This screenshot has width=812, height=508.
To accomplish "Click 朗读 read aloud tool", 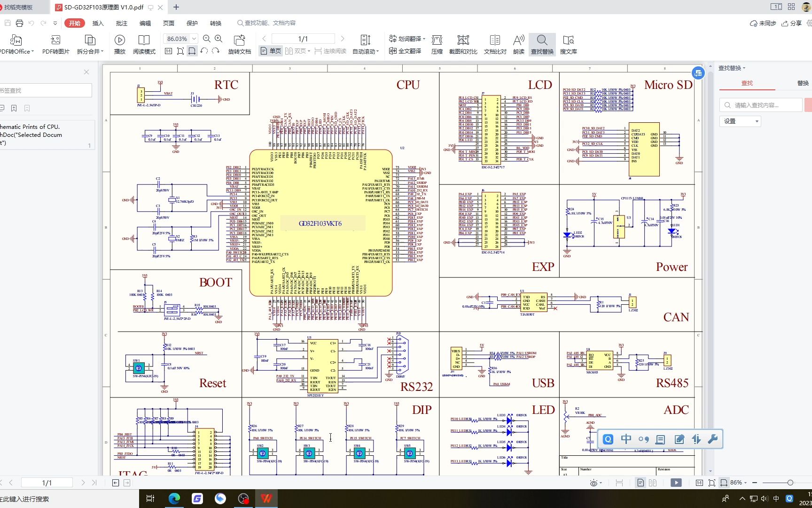I will pyautogui.click(x=519, y=45).
